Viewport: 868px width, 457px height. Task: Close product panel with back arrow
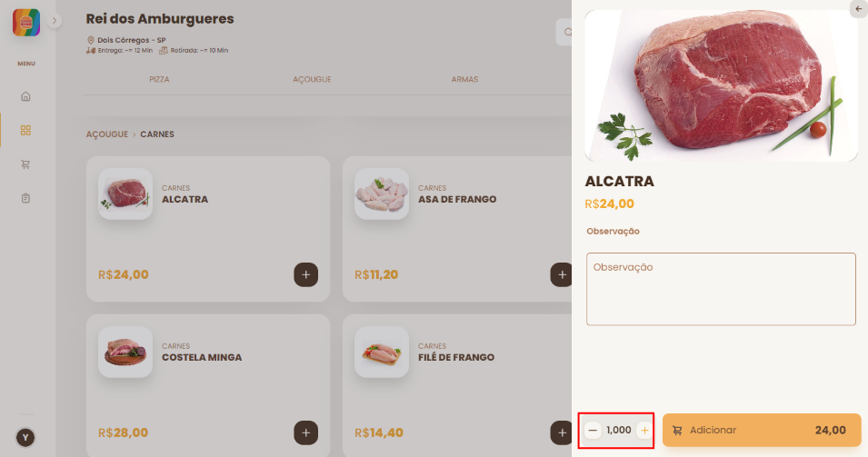pyautogui.click(x=859, y=9)
